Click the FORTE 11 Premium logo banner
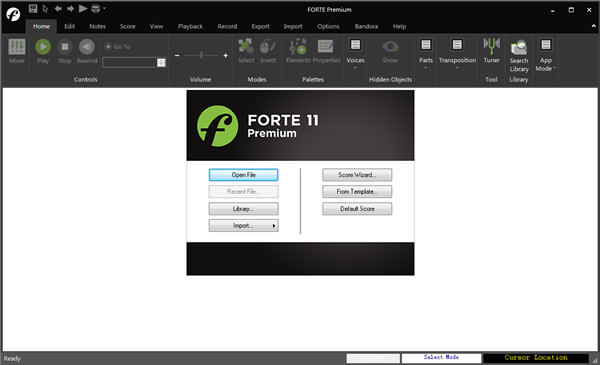The image size is (600, 365). pos(300,125)
